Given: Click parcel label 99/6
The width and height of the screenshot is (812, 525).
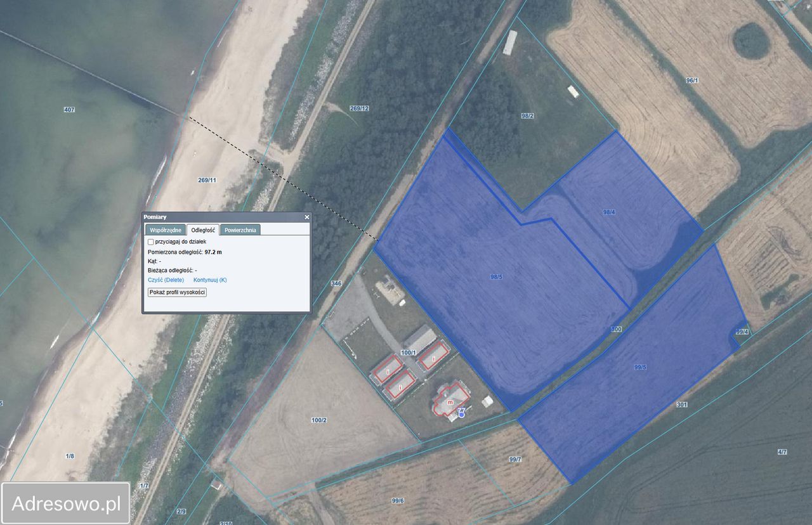Looking at the screenshot, I should [398, 500].
